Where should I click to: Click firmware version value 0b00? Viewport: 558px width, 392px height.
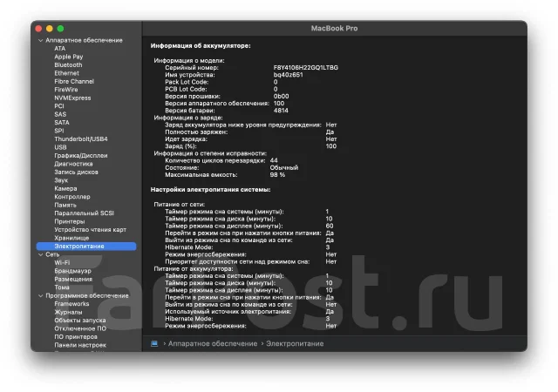tap(281, 96)
